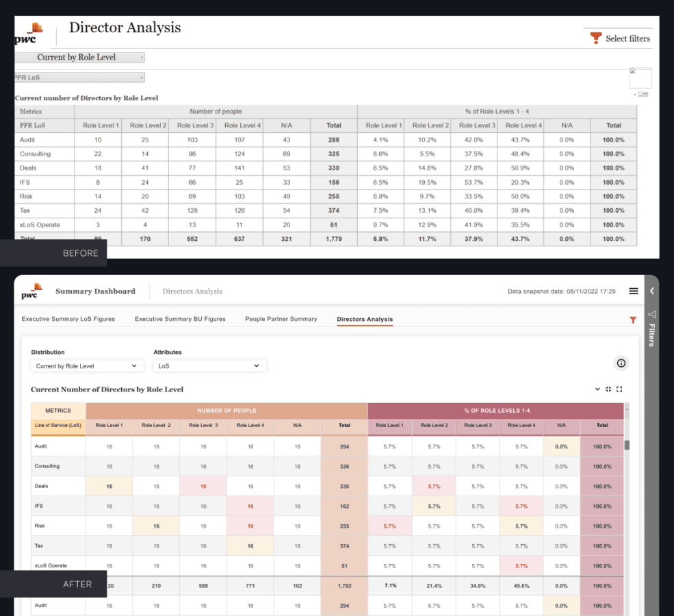This screenshot has width=674, height=616.
Task: Click the Select filters button
Action: click(x=620, y=38)
